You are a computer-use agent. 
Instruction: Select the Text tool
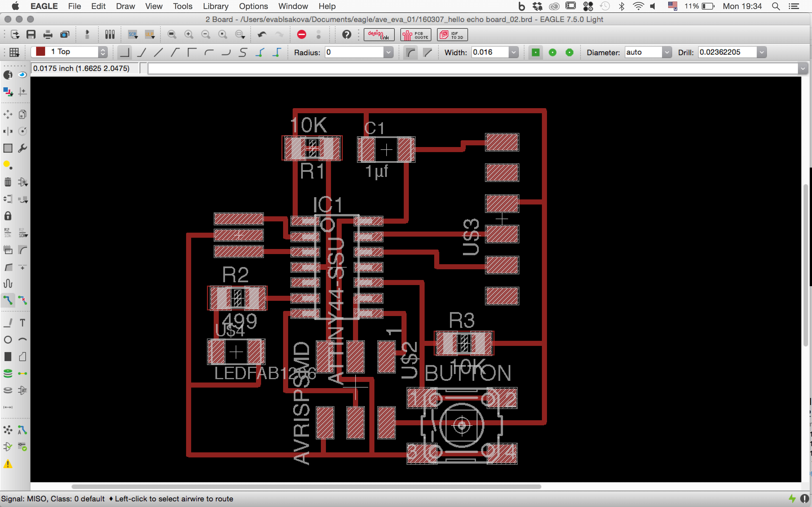(23, 323)
